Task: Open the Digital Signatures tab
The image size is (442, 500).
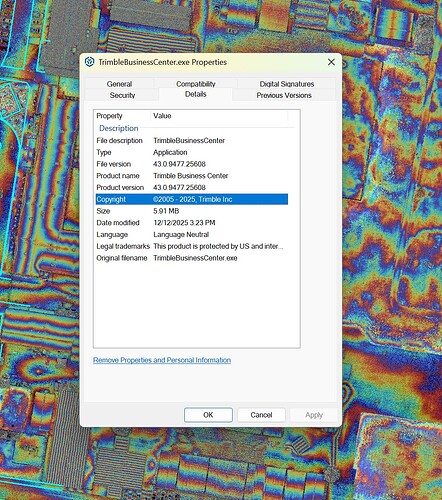Action: pos(287,84)
